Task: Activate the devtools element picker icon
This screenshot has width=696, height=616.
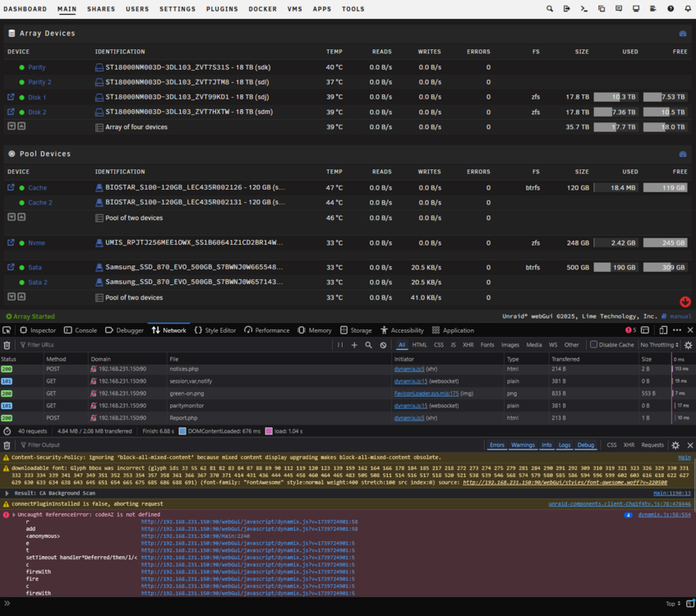Action: [x=7, y=329]
